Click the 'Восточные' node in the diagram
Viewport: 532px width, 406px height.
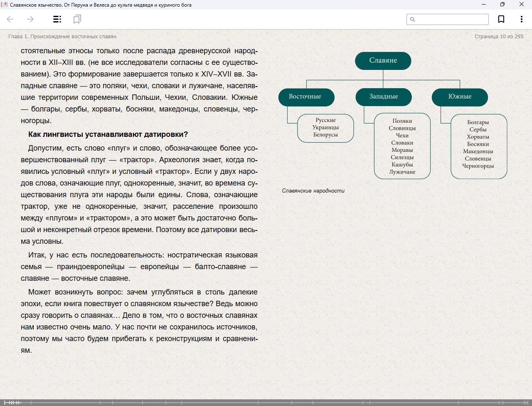306,97
